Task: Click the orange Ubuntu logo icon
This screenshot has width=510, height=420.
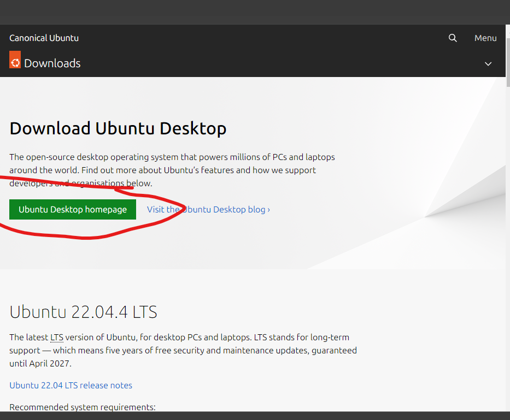Action: (15, 60)
